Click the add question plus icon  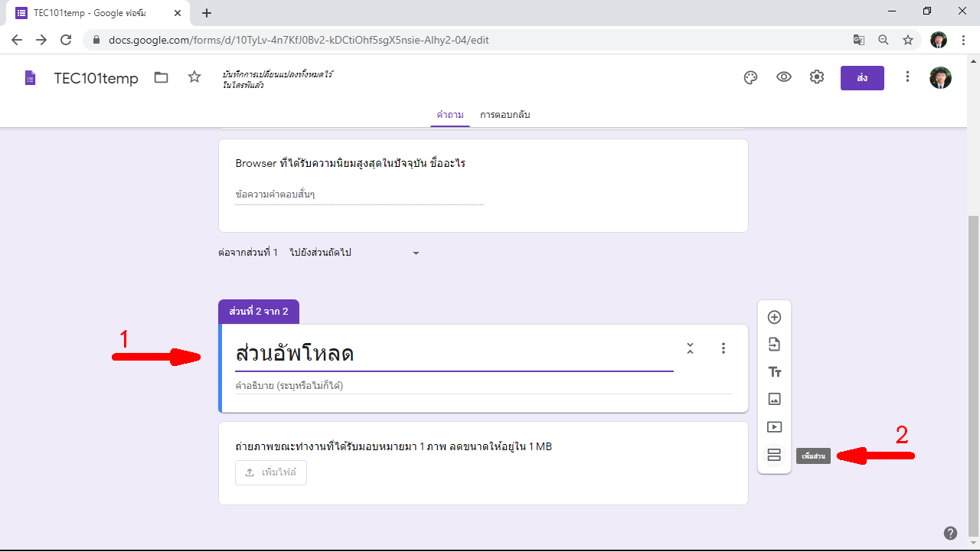pos(774,317)
